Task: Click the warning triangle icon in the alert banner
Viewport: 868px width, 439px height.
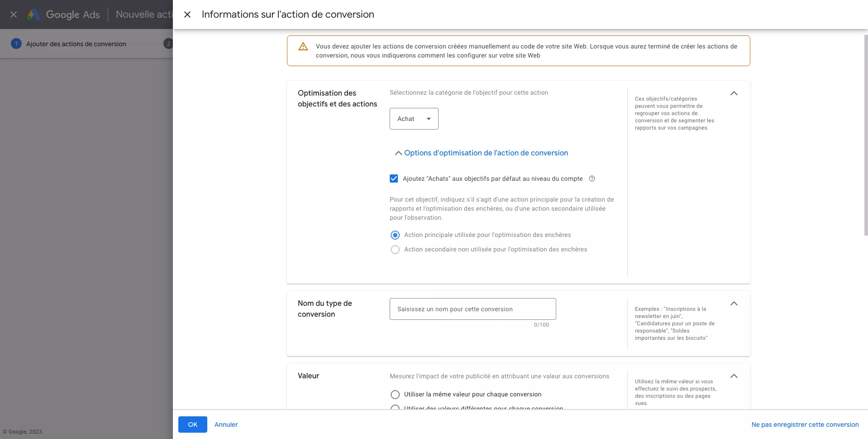Action: tap(302, 46)
